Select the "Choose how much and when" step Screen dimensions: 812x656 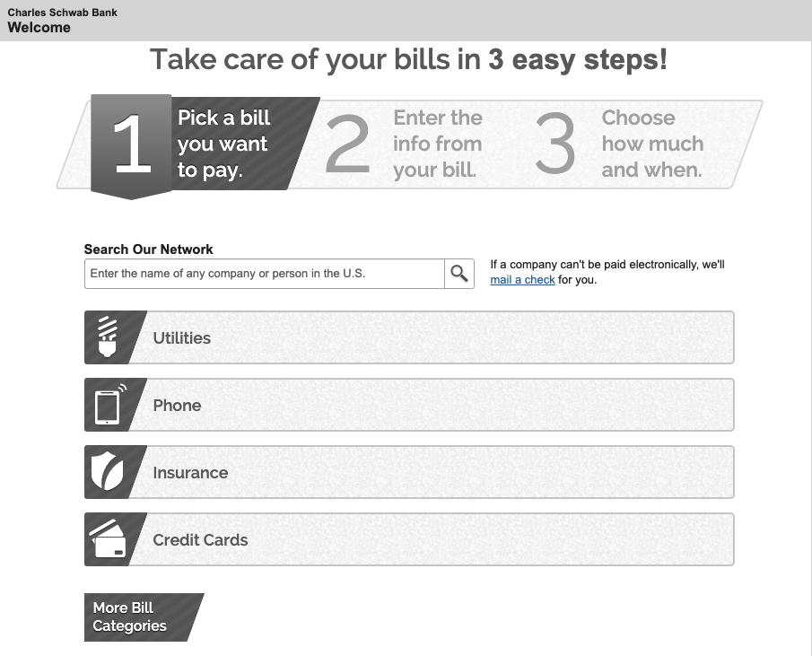[652, 144]
